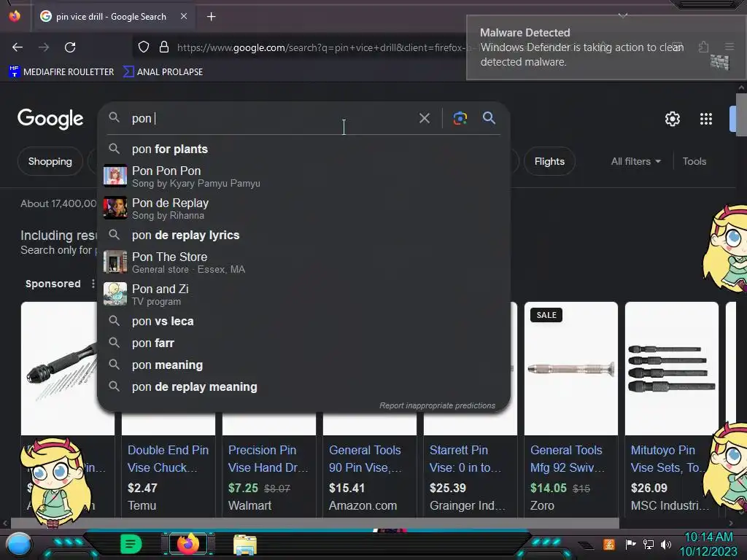
Task: Click Report inappropriate predictions
Action: (437, 405)
